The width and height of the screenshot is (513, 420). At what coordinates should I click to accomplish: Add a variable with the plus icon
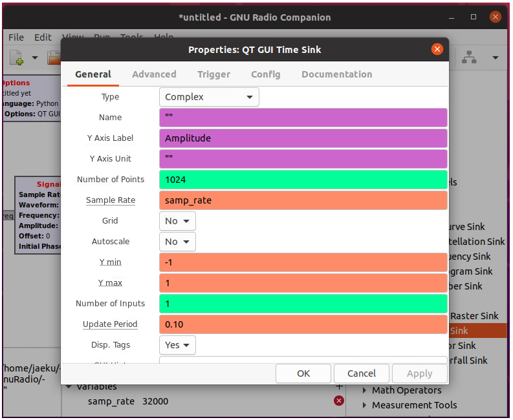point(339,387)
